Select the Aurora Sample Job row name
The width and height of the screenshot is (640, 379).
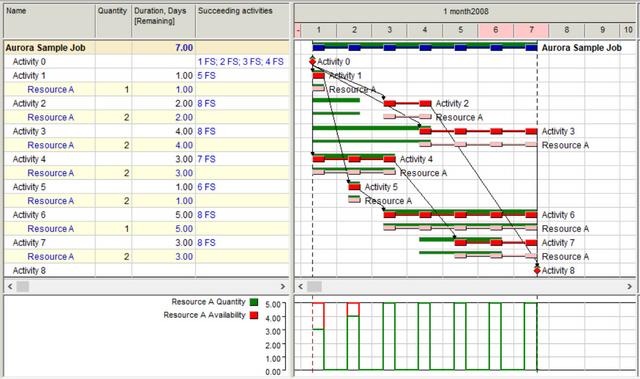click(x=45, y=48)
